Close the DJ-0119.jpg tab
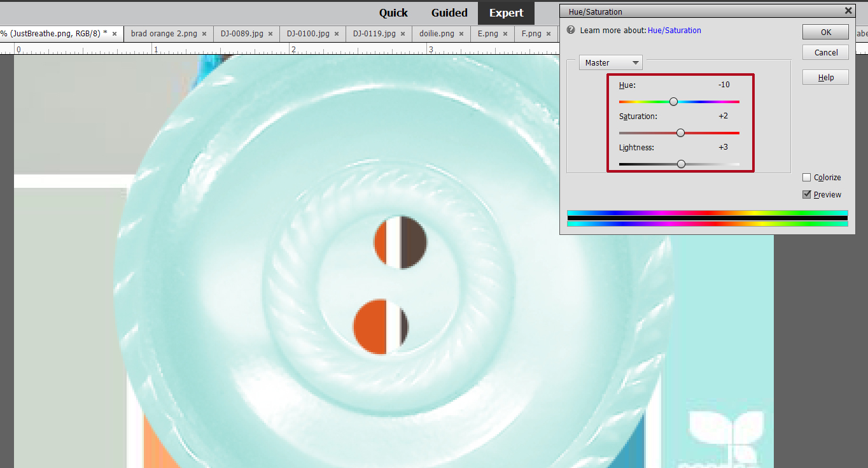The height and width of the screenshot is (468, 868). [403, 34]
